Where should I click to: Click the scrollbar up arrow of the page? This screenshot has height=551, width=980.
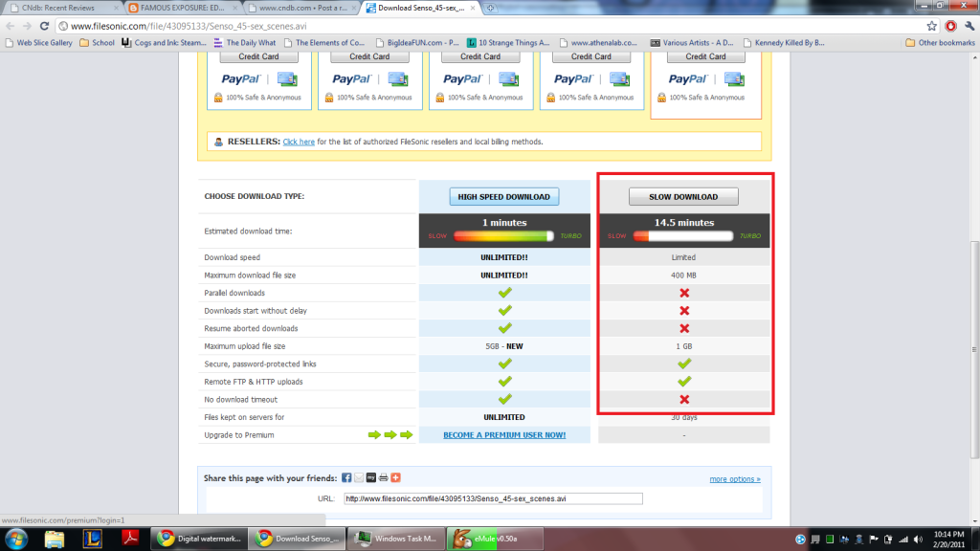click(x=974, y=57)
